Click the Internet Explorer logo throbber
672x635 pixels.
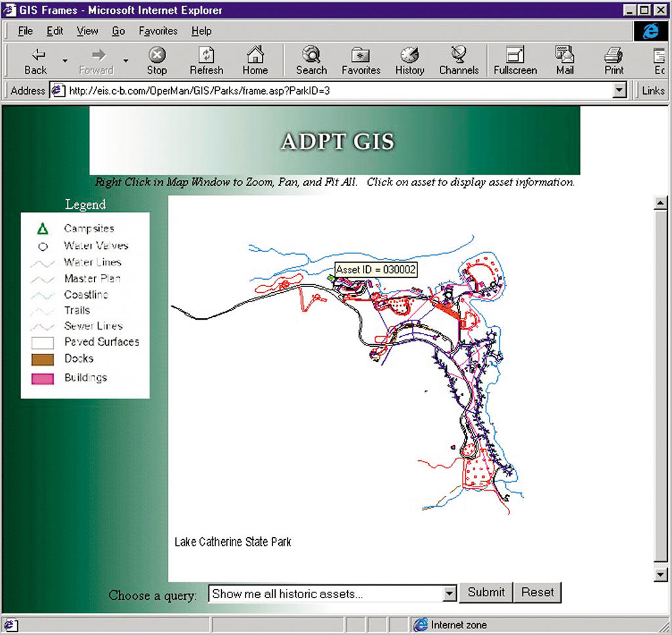point(650,31)
